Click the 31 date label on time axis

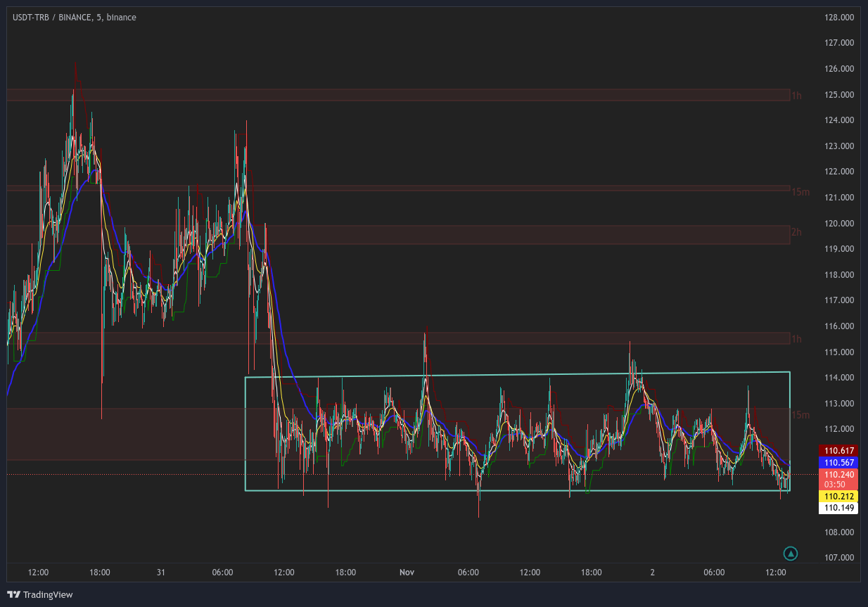pyautogui.click(x=161, y=573)
